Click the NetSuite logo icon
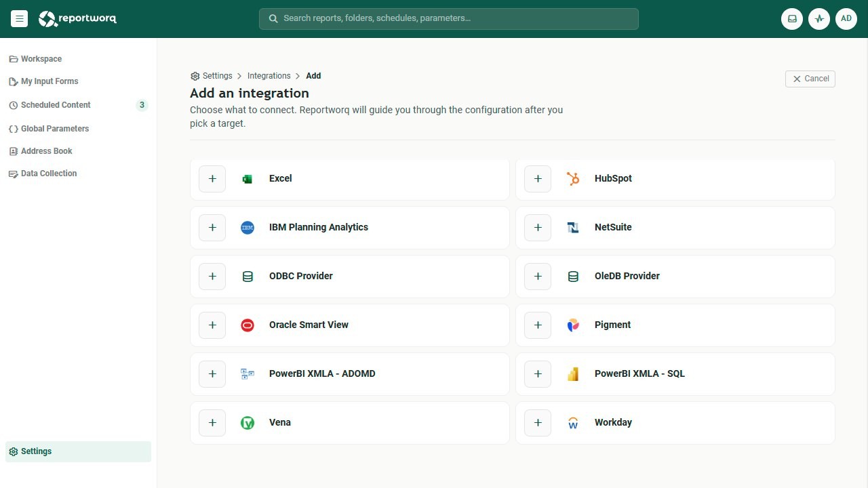Screen dimensions: 868x488 [573, 228]
